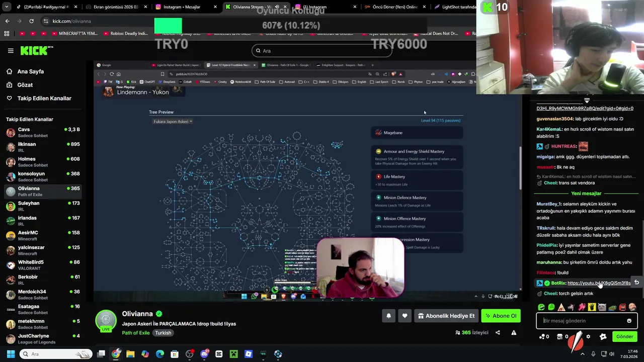Select the yellow hand emote
The width and height of the screenshot is (644, 362).
tap(592, 307)
